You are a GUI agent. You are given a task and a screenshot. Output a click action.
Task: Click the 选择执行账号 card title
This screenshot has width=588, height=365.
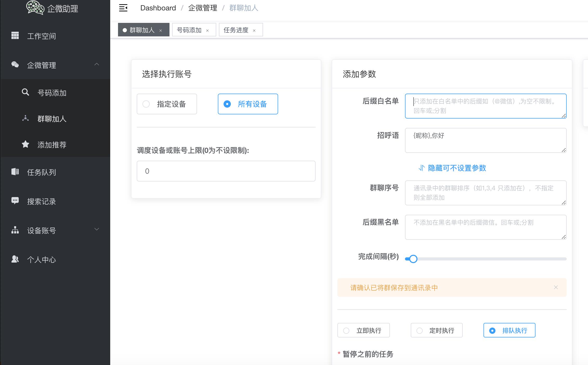[x=167, y=74]
